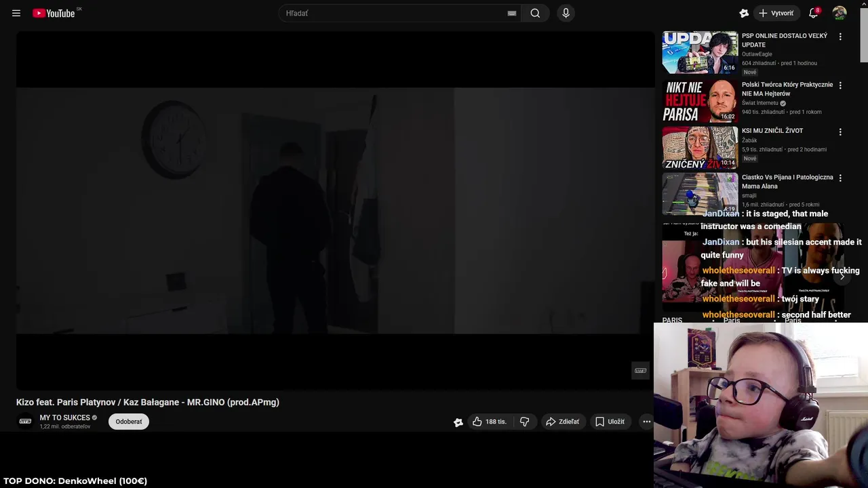Image resolution: width=868 pixels, height=488 pixels.
Task: Open KSI MU ZNIČIL ŽIVOT thumbnail
Action: tap(700, 147)
